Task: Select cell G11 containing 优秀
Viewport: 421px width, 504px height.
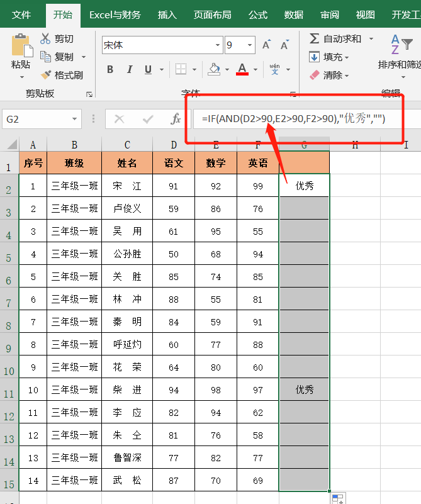Action: click(304, 390)
